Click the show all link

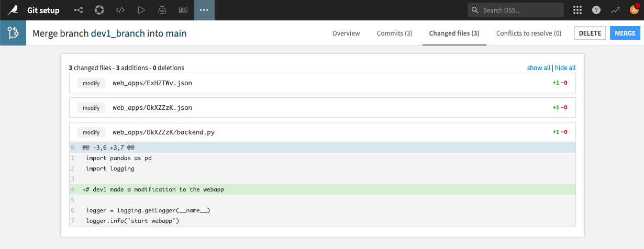[x=539, y=68]
